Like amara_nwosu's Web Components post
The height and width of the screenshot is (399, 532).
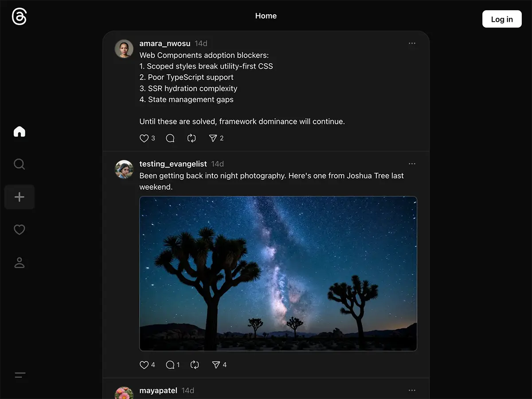[144, 138]
